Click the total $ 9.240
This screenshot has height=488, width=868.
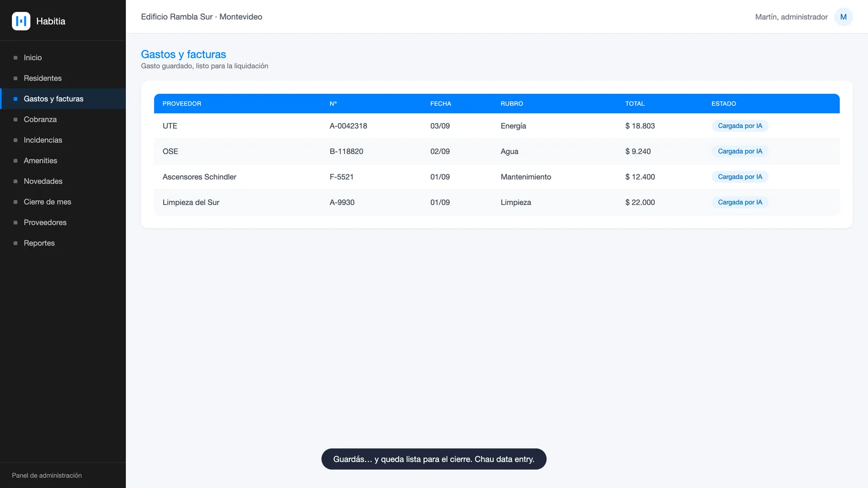pyautogui.click(x=638, y=151)
